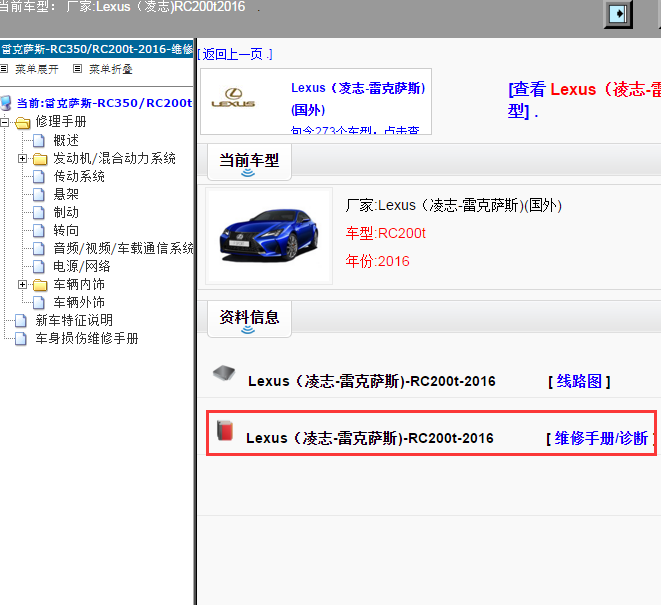Click the 查看 Lexus 车型 link

(x=584, y=100)
